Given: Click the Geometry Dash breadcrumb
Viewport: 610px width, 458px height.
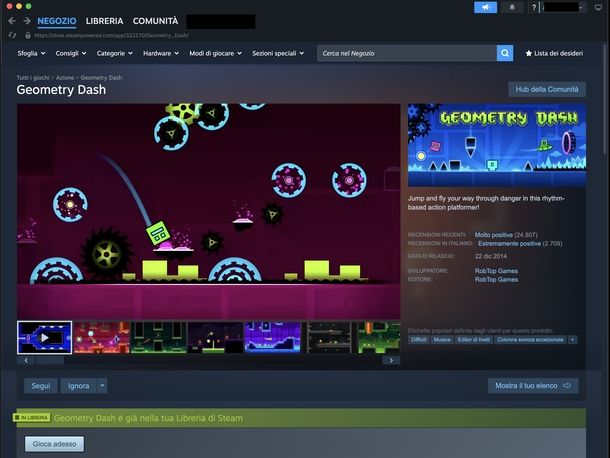Looking at the screenshot, I should 101,77.
